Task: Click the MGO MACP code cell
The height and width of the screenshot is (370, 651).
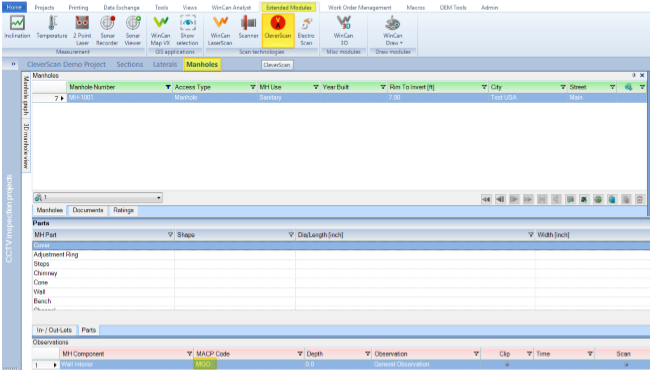Action: pos(249,364)
